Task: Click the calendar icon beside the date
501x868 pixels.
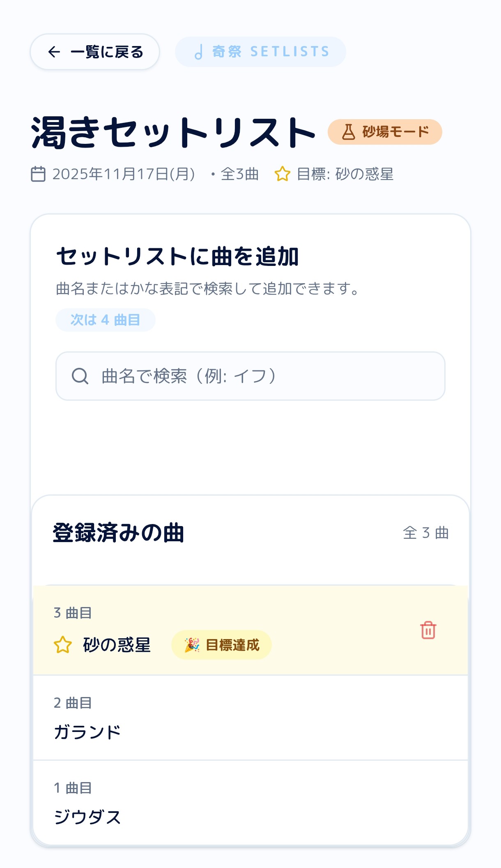Action: point(38,174)
